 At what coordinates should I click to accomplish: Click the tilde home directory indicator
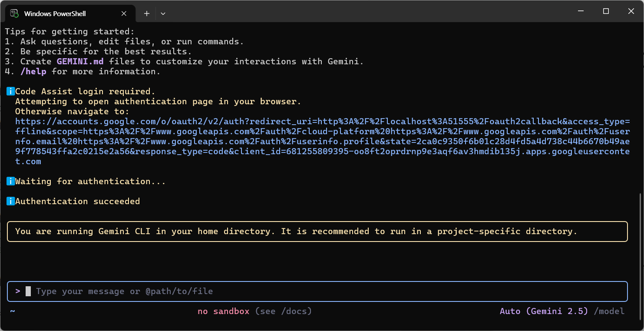pos(13,311)
